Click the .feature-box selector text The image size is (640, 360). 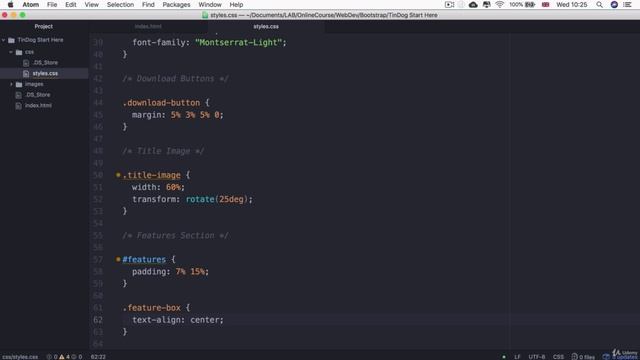pyautogui.click(x=151, y=308)
